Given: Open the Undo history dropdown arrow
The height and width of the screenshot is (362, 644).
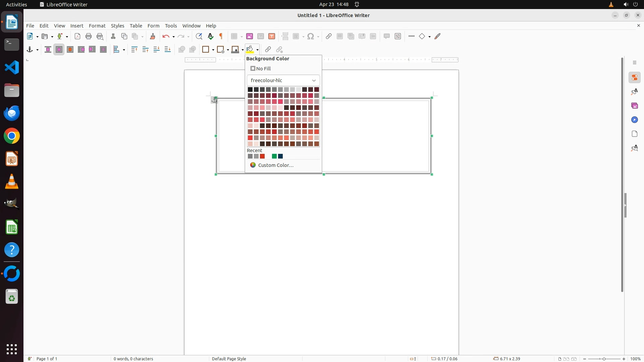Looking at the screenshot, I should point(173,37).
